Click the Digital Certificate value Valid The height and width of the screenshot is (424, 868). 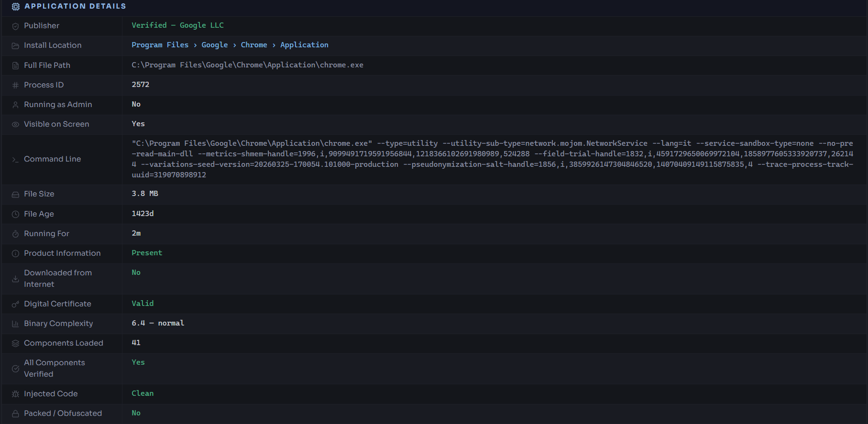143,304
